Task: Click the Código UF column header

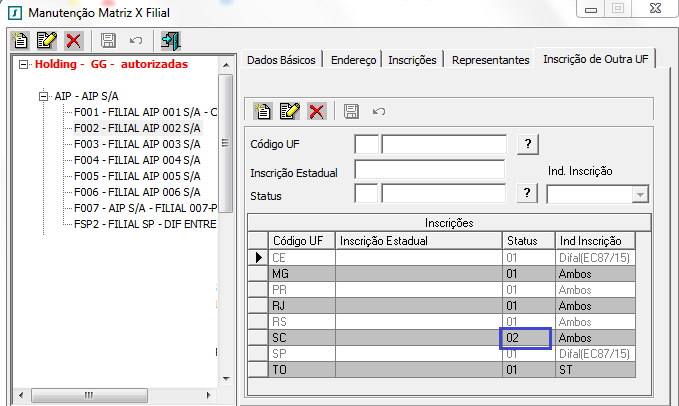Action: point(302,241)
